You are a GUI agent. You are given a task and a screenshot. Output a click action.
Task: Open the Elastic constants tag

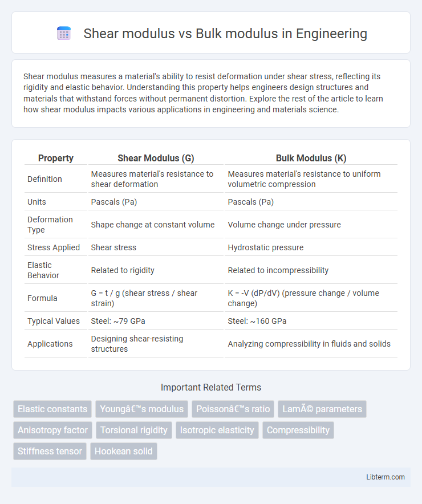pos(52,409)
